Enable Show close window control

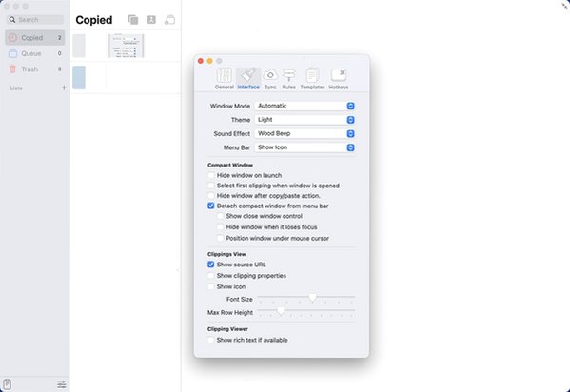[221, 216]
